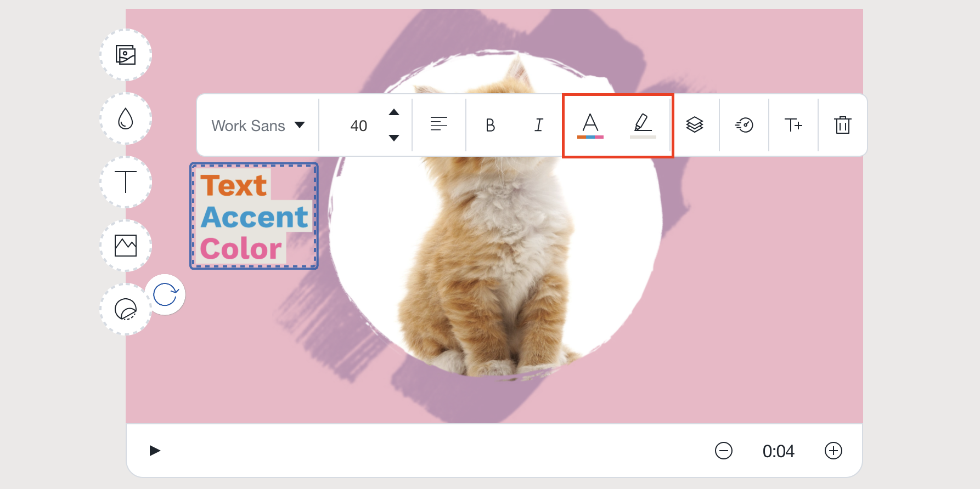Click the 0:04 duration label

[779, 451]
